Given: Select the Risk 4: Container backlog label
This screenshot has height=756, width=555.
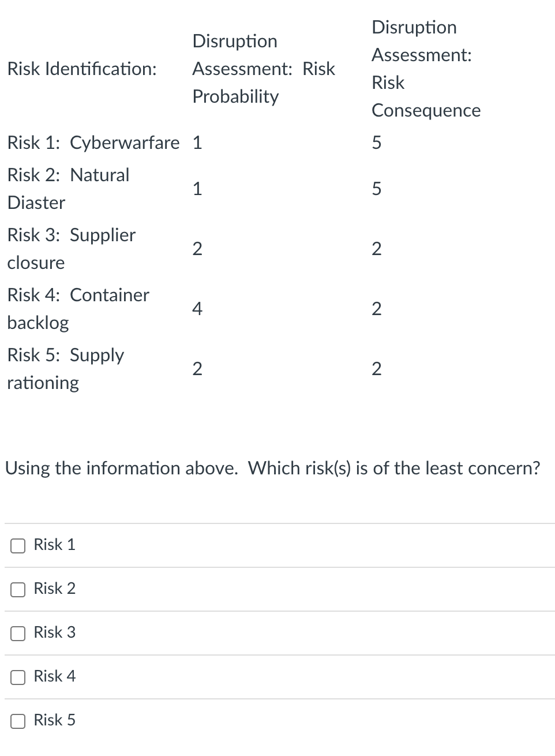Looking at the screenshot, I should point(78,309).
